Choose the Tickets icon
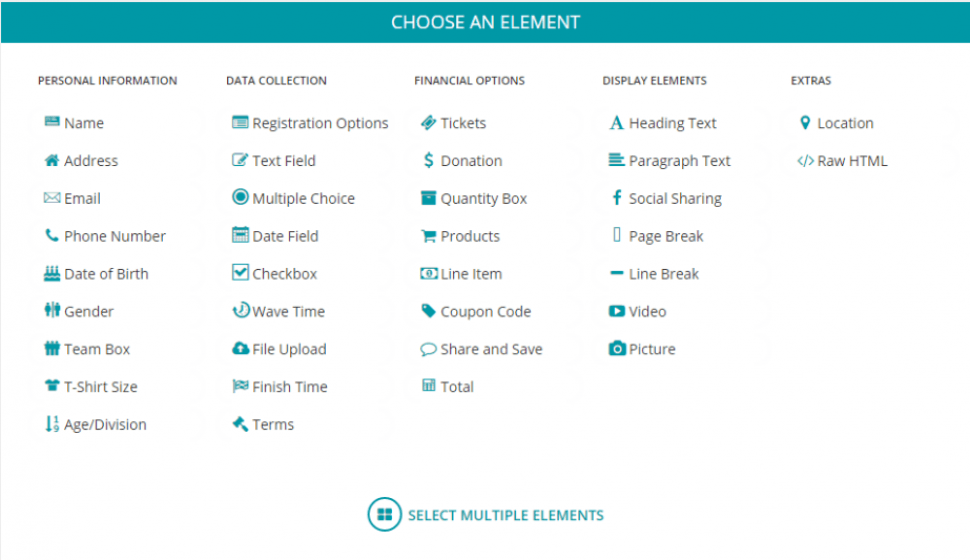This screenshot has width=970, height=560. (428, 123)
